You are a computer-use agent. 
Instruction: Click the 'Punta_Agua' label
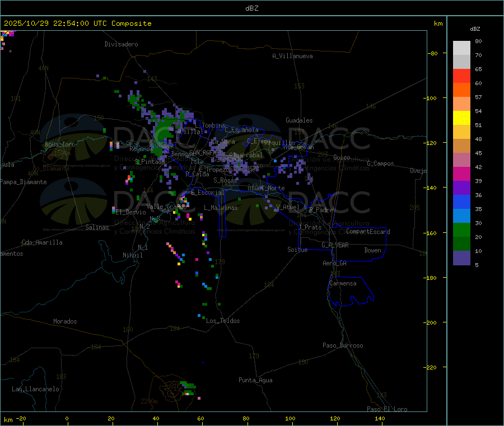pos(255,380)
